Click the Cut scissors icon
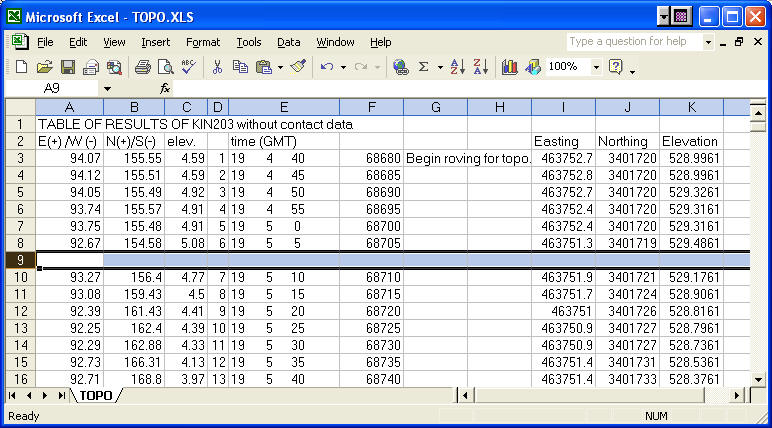The height and width of the screenshot is (428, 772). tap(217, 67)
